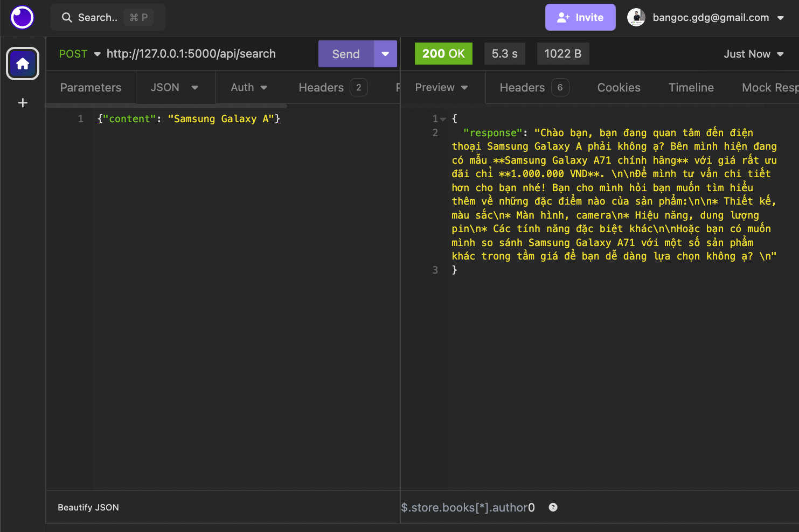799x532 pixels.
Task: Click the 5.3 s response time badge
Action: 504,54
